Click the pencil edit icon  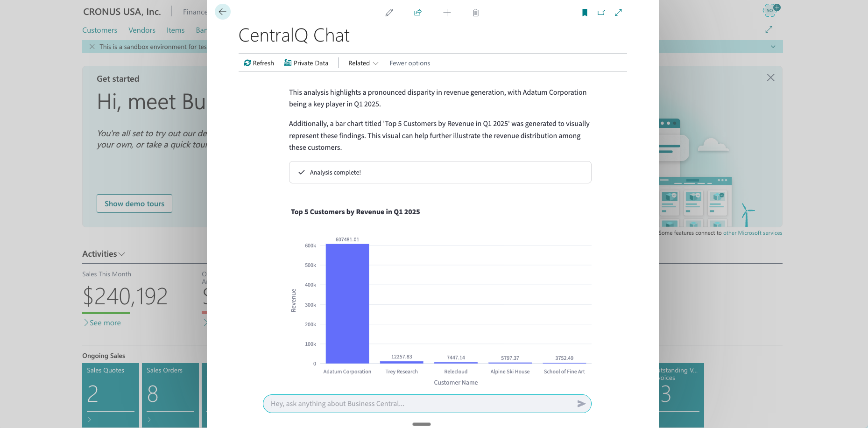(389, 13)
